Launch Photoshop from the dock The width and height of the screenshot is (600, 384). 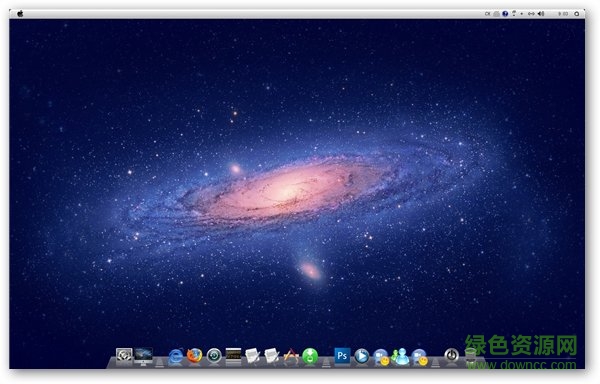[342, 356]
